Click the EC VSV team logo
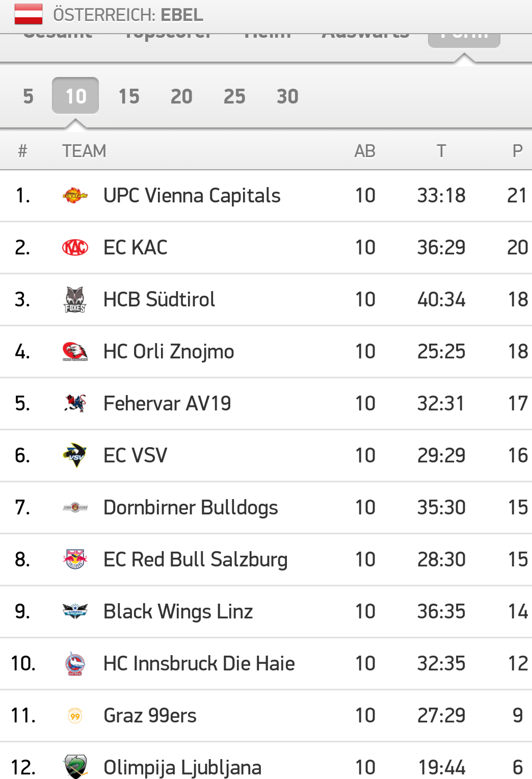 point(75,455)
